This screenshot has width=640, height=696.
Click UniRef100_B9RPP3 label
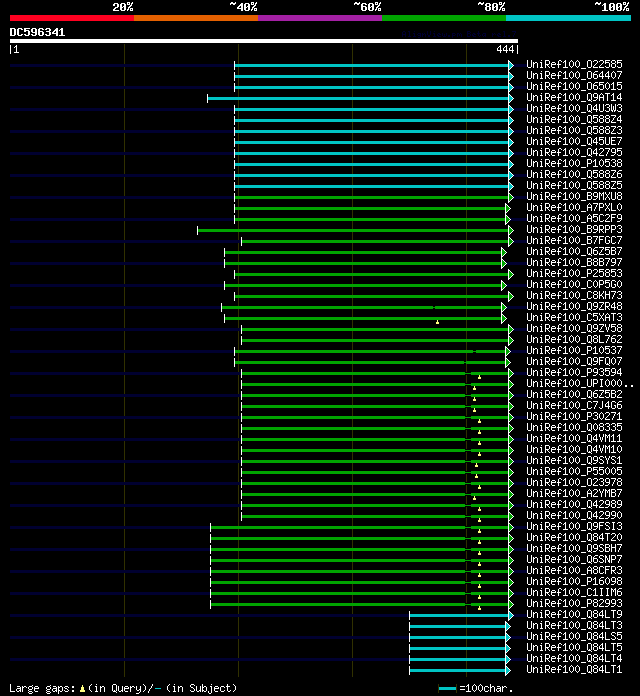(x=574, y=229)
